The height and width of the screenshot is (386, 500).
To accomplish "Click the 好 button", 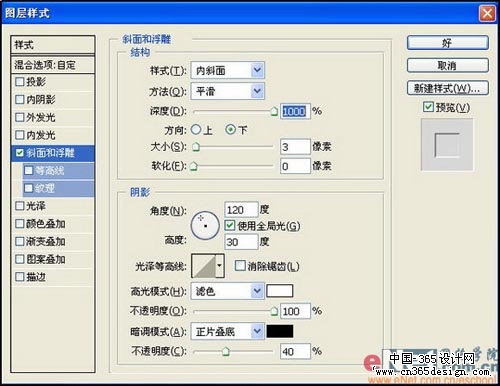I will pos(448,43).
